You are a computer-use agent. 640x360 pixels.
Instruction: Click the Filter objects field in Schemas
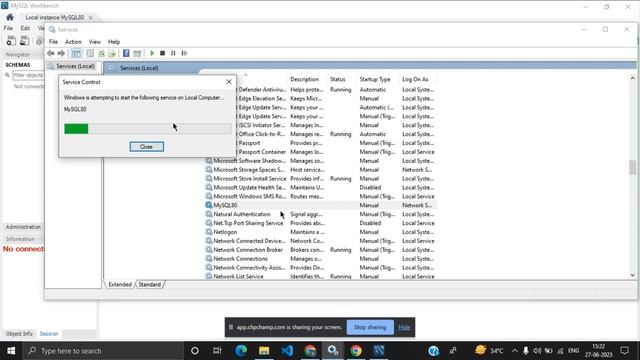[x=28, y=75]
